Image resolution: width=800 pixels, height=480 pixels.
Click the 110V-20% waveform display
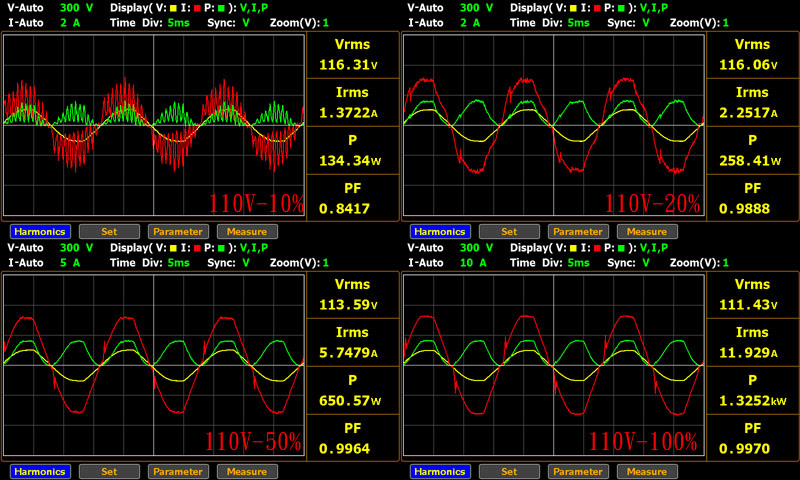tap(554, 125)
